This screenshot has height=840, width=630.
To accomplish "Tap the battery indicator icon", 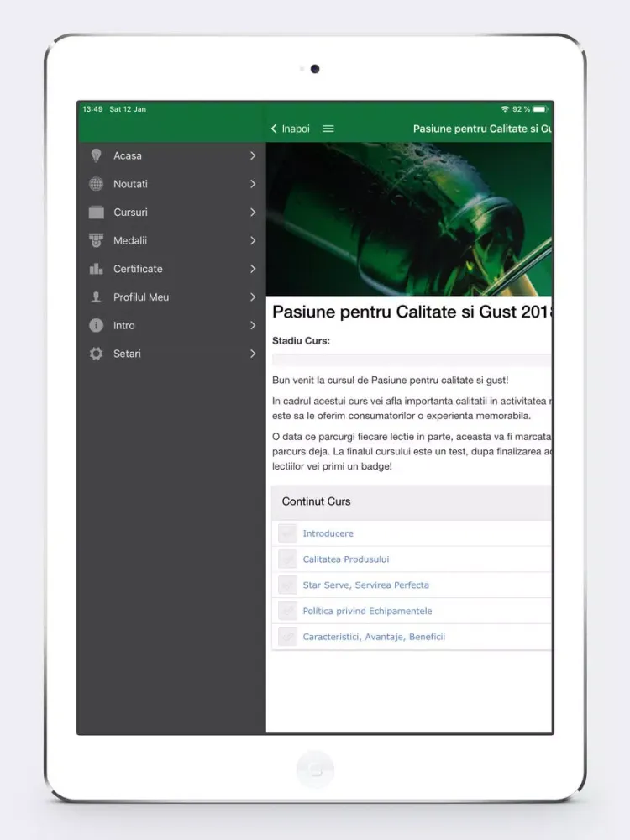I will [x=540, y=108].
